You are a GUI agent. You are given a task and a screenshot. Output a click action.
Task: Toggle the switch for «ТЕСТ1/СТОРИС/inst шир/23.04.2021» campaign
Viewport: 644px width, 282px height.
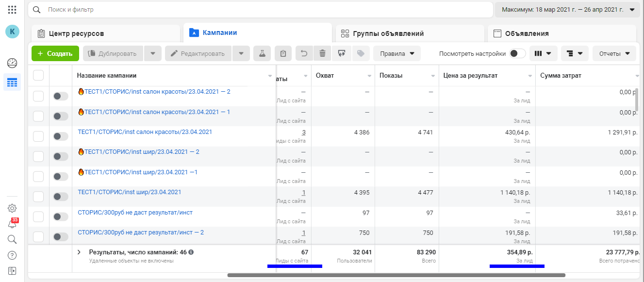61,197
